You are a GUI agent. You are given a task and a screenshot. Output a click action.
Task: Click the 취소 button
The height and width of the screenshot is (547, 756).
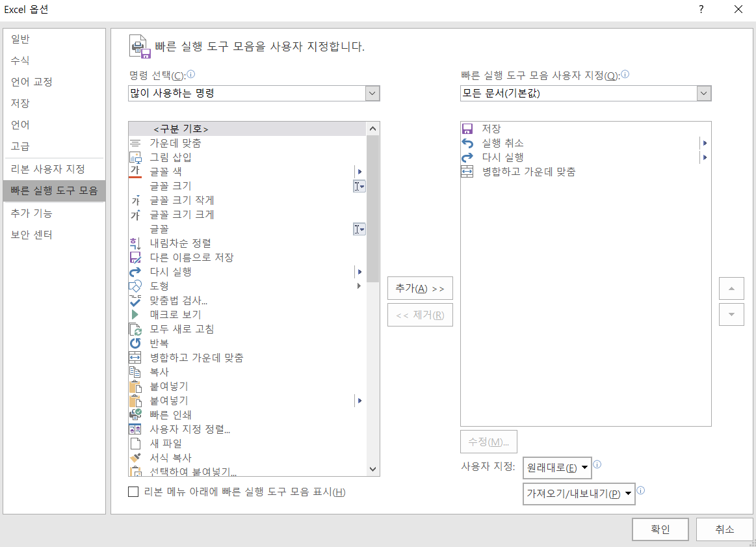pos(725,529)
